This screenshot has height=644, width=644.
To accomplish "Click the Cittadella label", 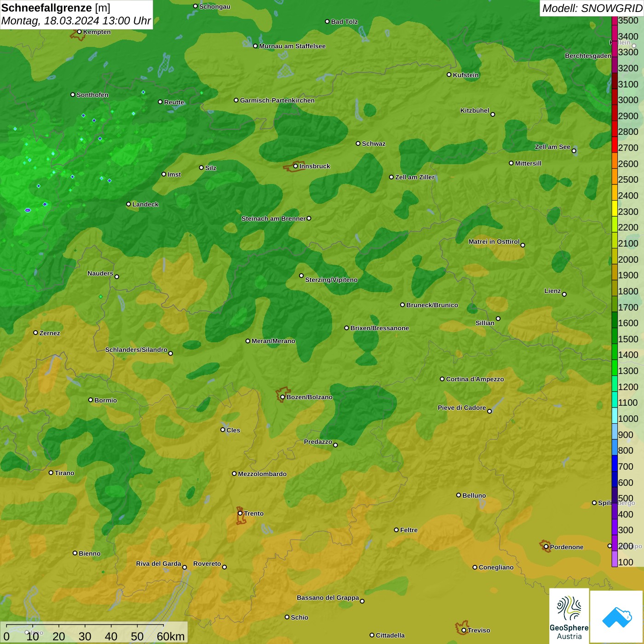I will point(390,635).
